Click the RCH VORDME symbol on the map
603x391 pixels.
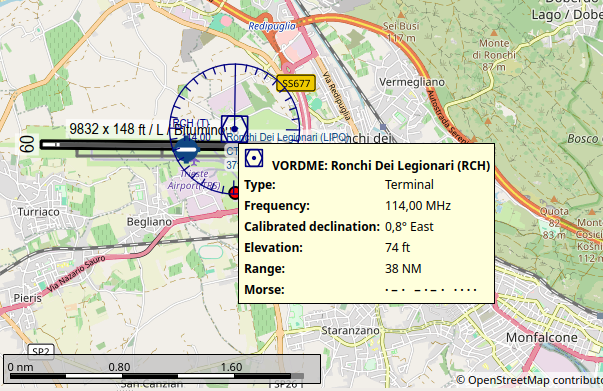click(235, 129)
